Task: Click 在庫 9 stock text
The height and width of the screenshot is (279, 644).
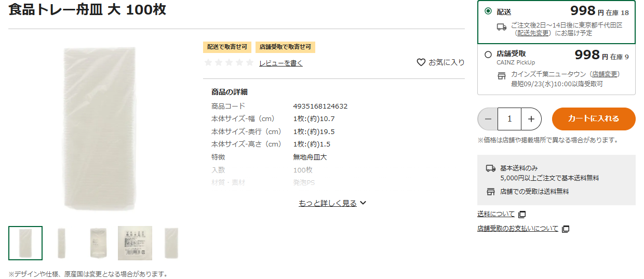Action: pyautogui.click(x=620, y=57)
